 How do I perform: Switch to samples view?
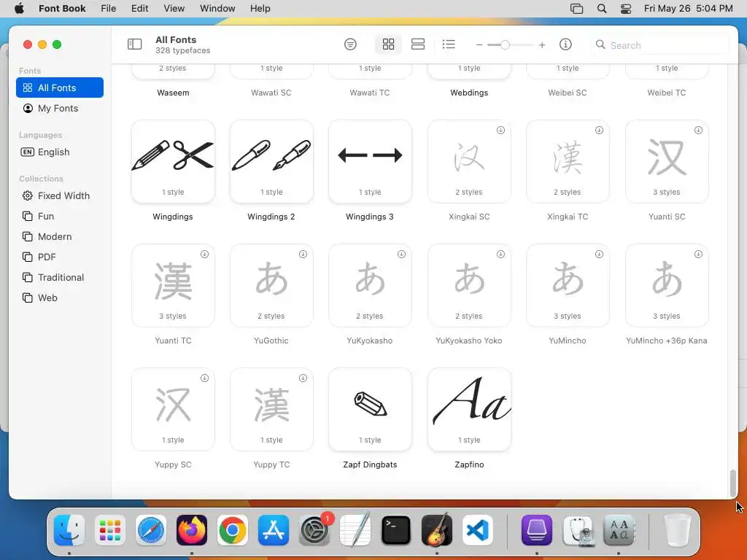click(418, 44)
